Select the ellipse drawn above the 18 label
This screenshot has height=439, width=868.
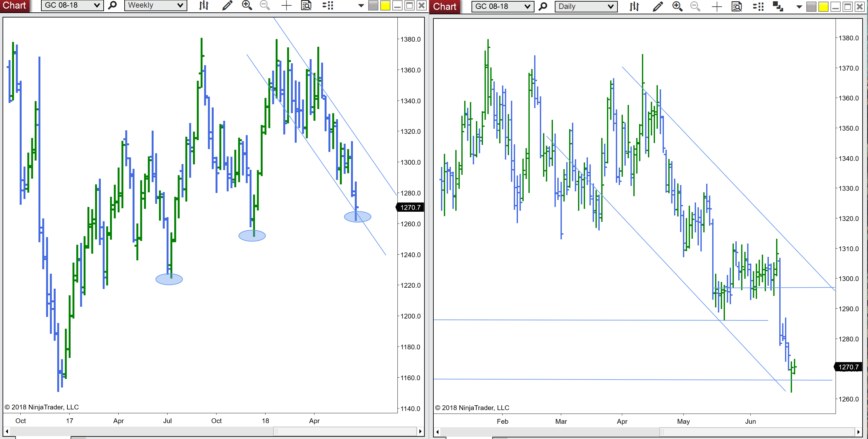click(252, 236)
